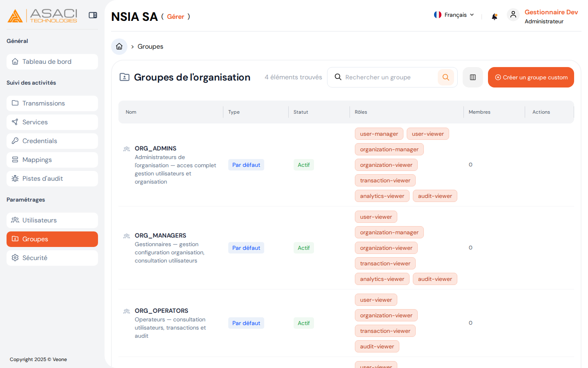Open the column visibility settings icon
The image size is (588, 368).
[x=473, y=77]
